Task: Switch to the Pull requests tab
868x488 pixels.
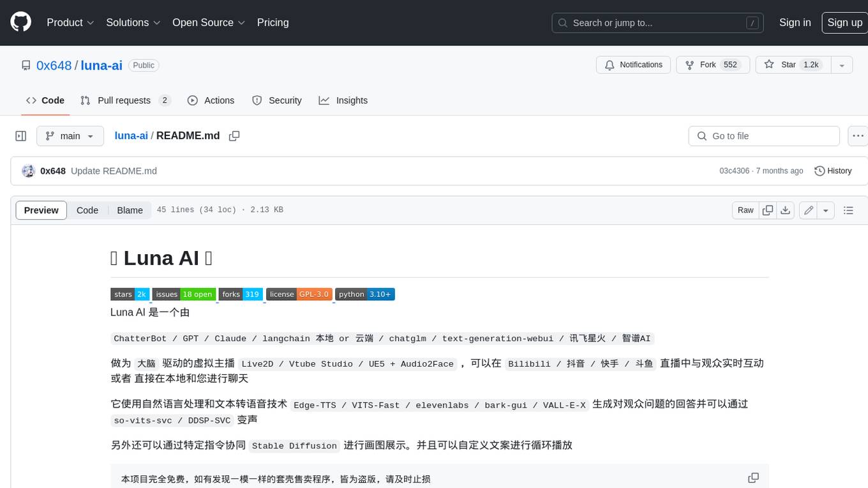Action: [125, 100]
